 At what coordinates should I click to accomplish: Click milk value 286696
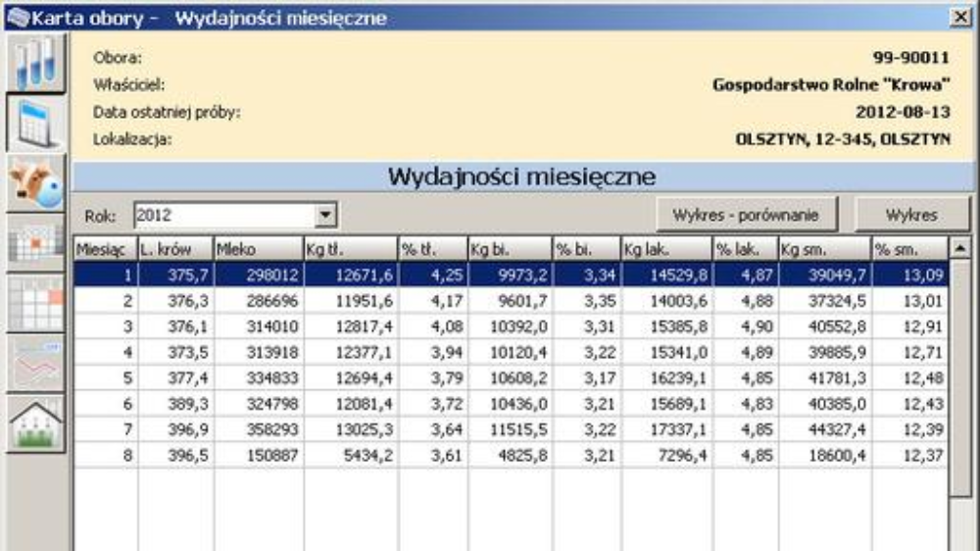[259, 301]
